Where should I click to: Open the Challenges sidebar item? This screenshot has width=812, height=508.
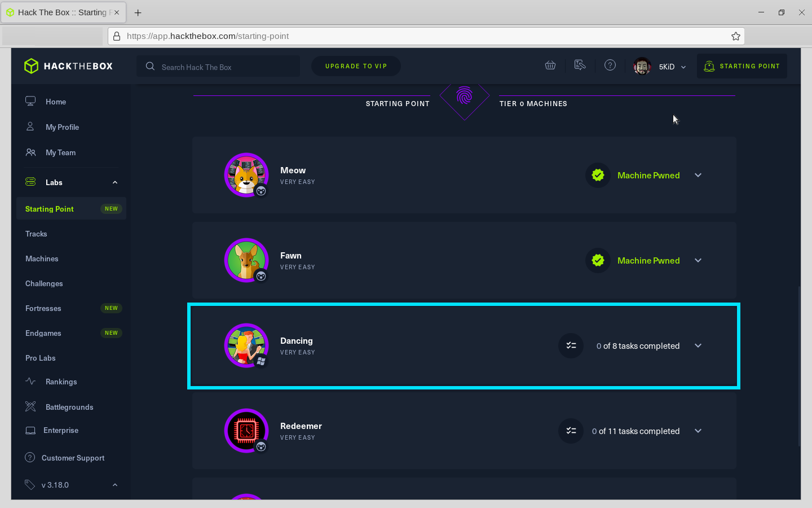(x=44, y=283)
